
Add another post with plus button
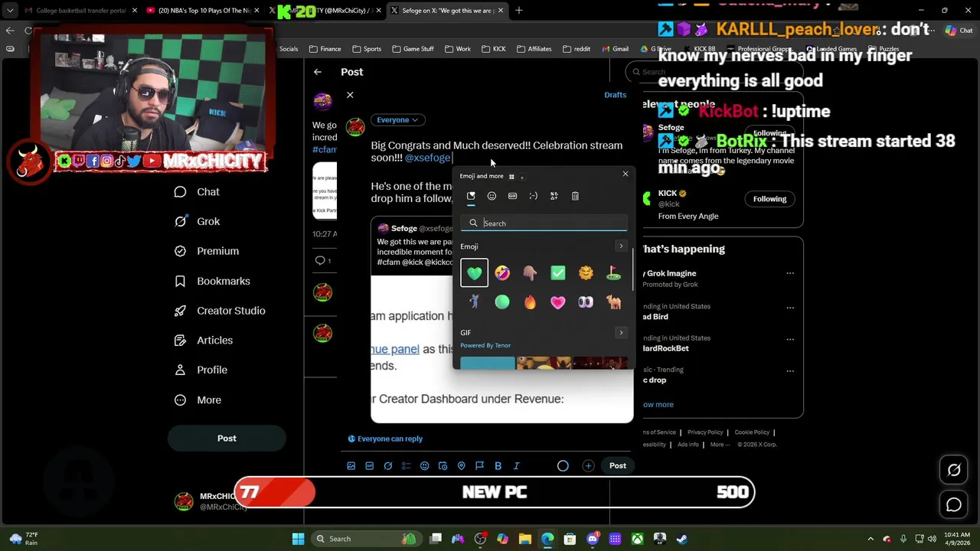click(588, 466)
